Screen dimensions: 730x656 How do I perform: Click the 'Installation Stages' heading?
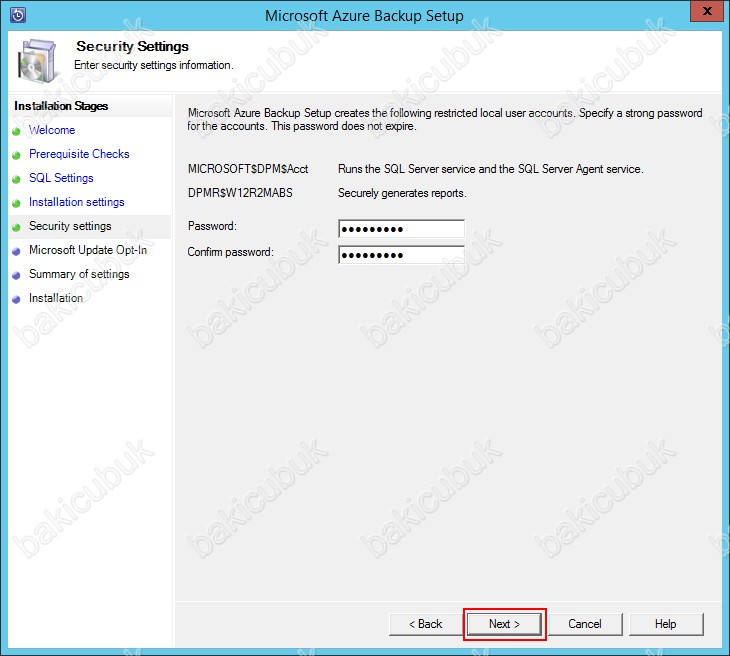pyautogui.click(x=61, y=106)
